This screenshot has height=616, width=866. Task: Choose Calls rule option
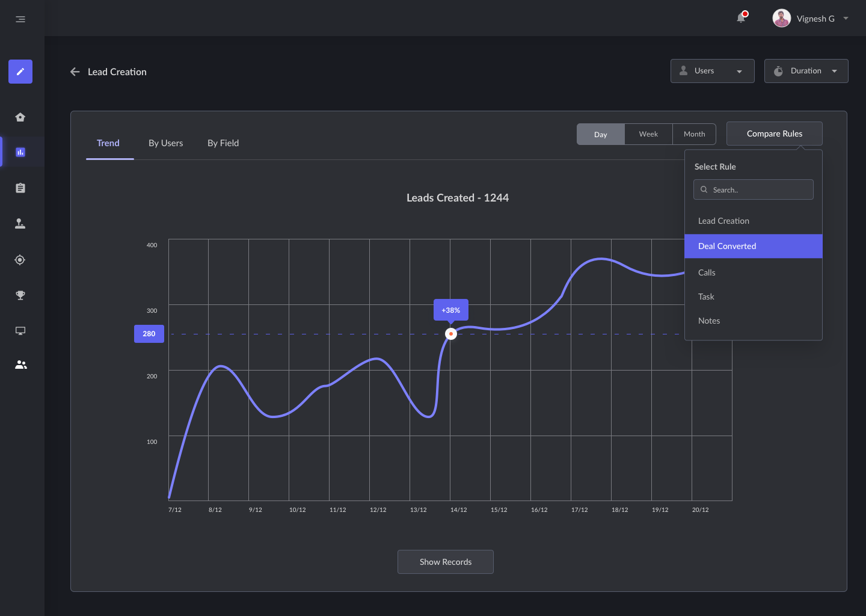tap(754, 273)
